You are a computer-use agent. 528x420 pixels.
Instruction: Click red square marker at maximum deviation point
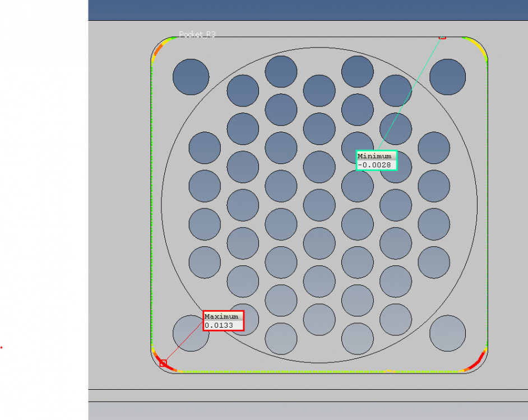163,363
